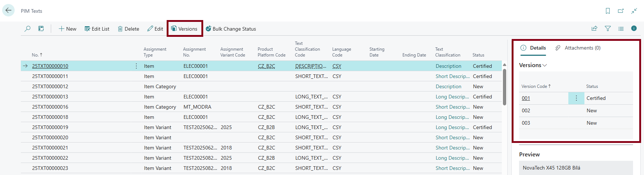The image size is (644, 175).
Task: Sort by the No. column header
Action: click(37, 55)
